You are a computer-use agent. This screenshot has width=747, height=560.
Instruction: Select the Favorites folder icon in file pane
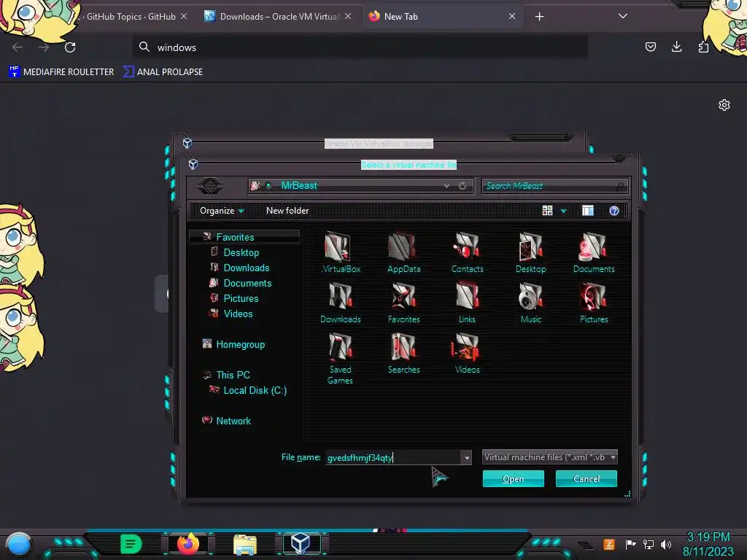pyautogui.click(x=403, y=297)
